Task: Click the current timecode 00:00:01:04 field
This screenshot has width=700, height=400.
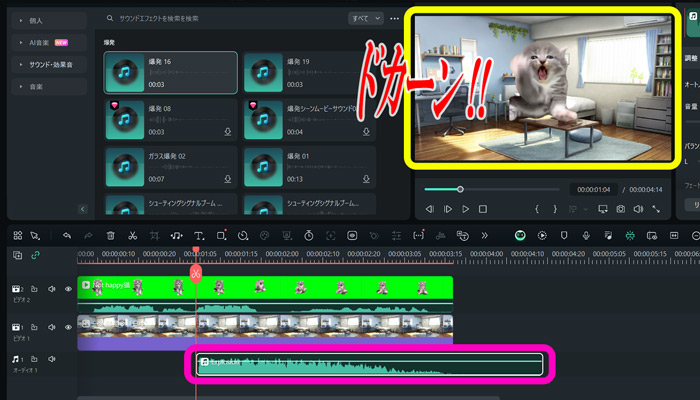Action: point(593,190)
